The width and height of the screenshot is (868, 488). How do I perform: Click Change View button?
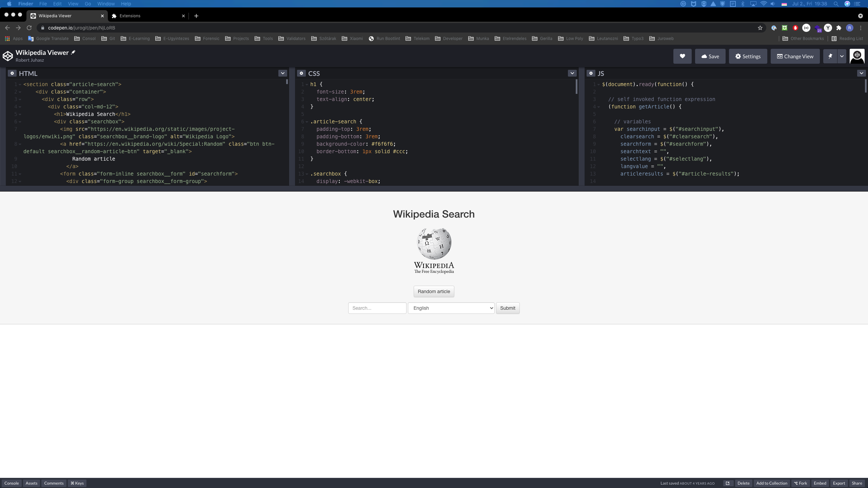(x=795, y=56)
